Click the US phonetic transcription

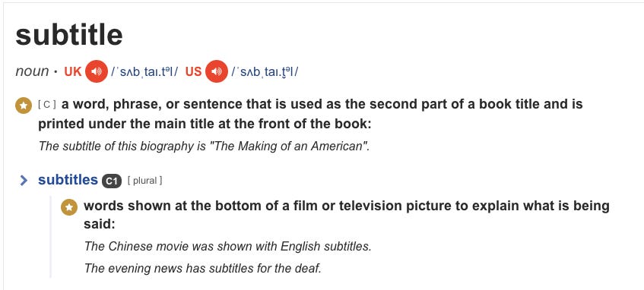(x=265, y=72)
